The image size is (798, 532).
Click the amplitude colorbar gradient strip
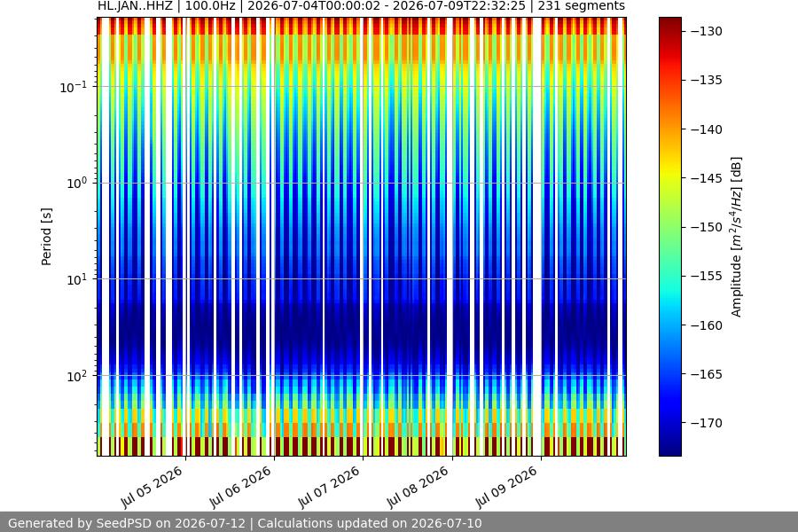(669, 237)
